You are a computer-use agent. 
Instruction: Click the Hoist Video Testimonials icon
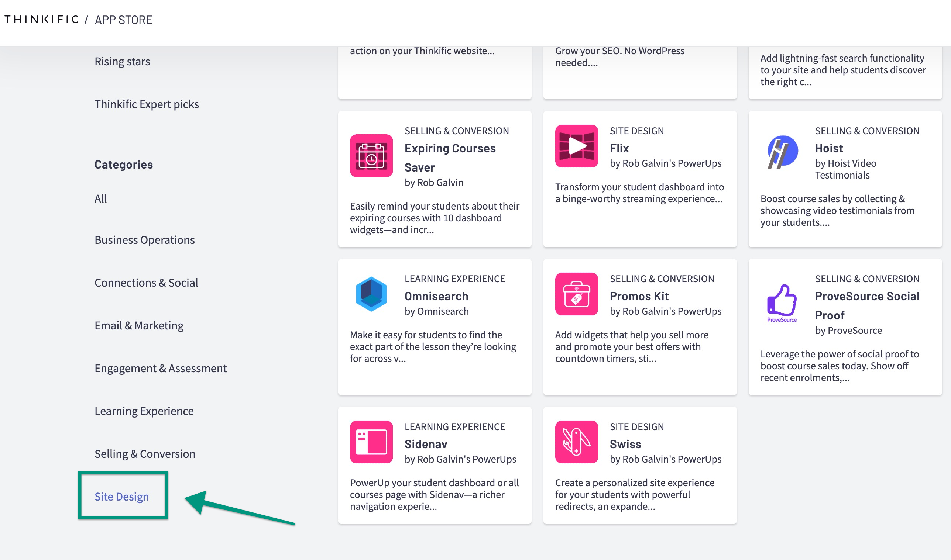coord(782,151)
